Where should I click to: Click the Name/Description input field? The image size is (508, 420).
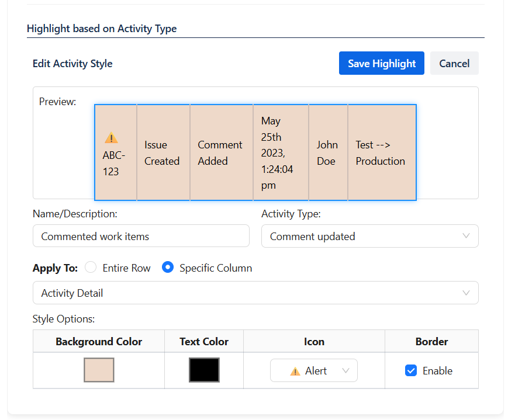(141, 236)
